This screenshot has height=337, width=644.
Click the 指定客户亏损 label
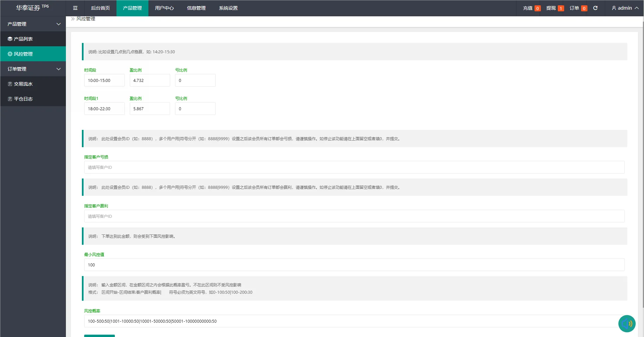coord(96,157)
